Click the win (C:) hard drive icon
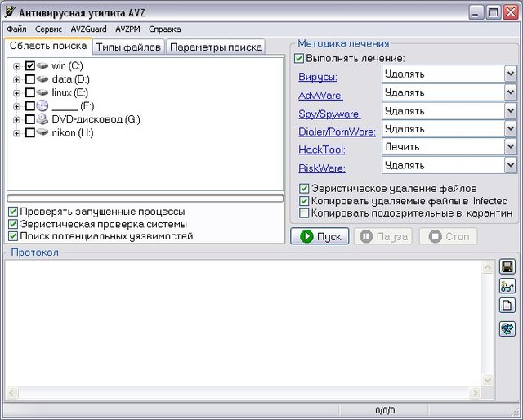This screenshot has height=420, width=523. point(42,65)
